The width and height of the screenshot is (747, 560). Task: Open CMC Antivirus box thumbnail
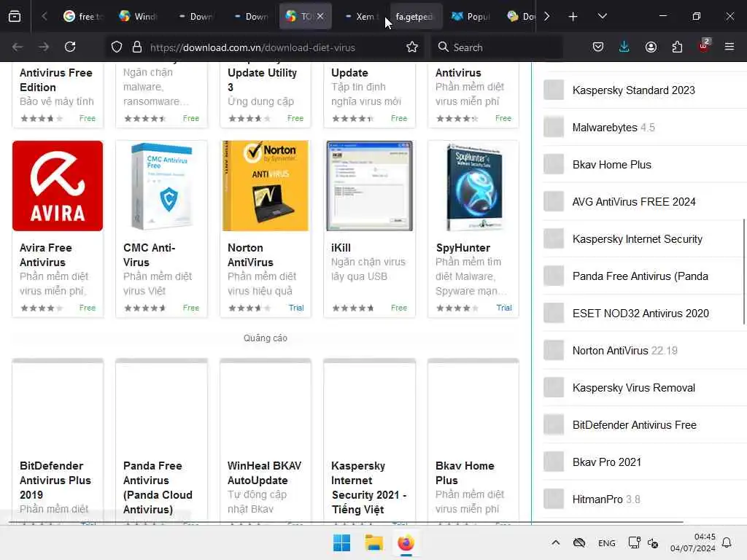coord(161,186)
